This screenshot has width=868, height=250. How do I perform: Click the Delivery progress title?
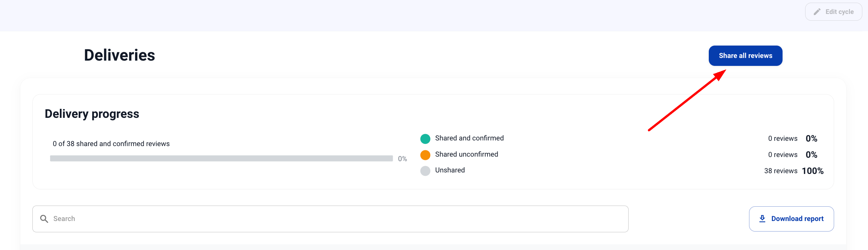[92, 114]
